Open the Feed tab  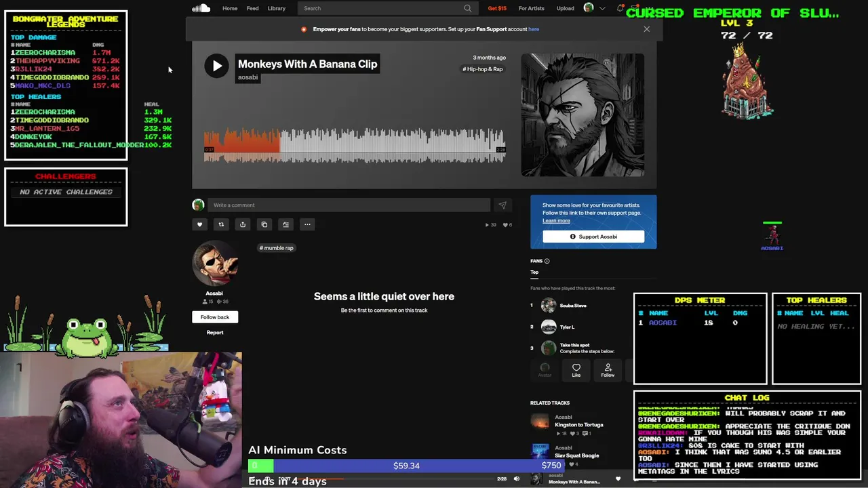tap(252, 8)
